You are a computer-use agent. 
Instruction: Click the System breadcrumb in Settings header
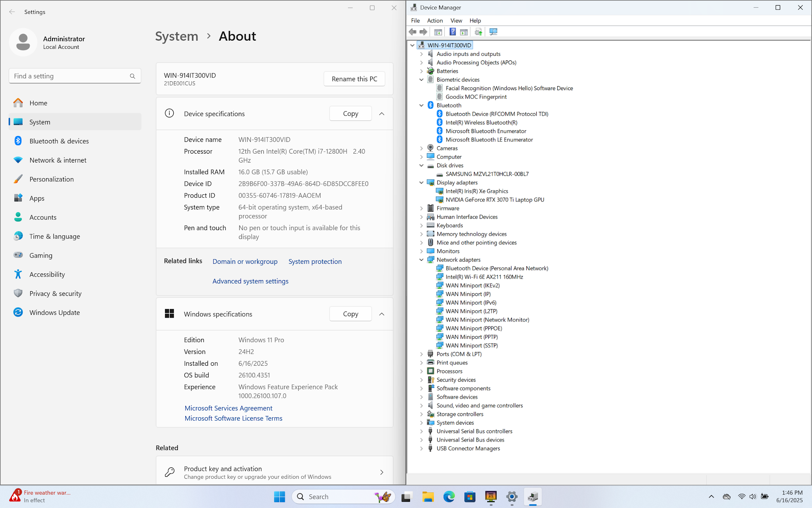point(176,36)
